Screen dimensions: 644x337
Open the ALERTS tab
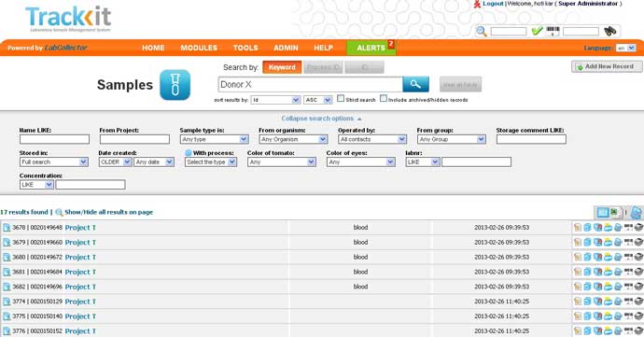[371, 48]
